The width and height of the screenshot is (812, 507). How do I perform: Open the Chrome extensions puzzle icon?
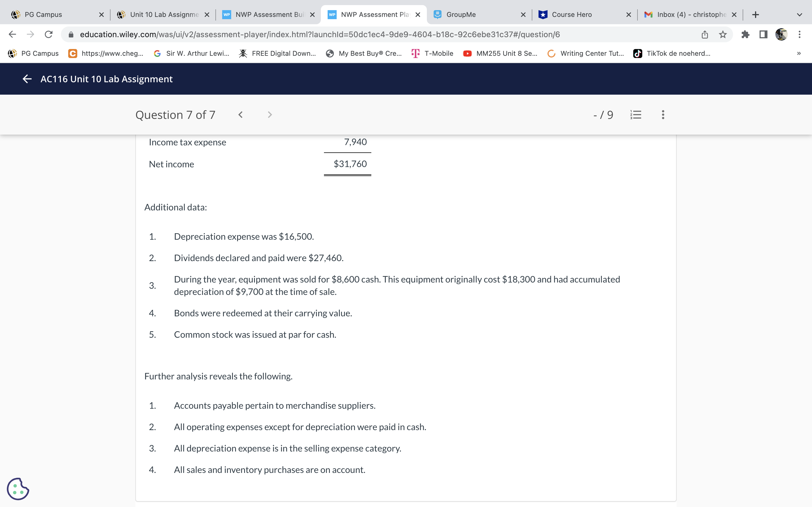pyautogui.click(x=745, y=34)
